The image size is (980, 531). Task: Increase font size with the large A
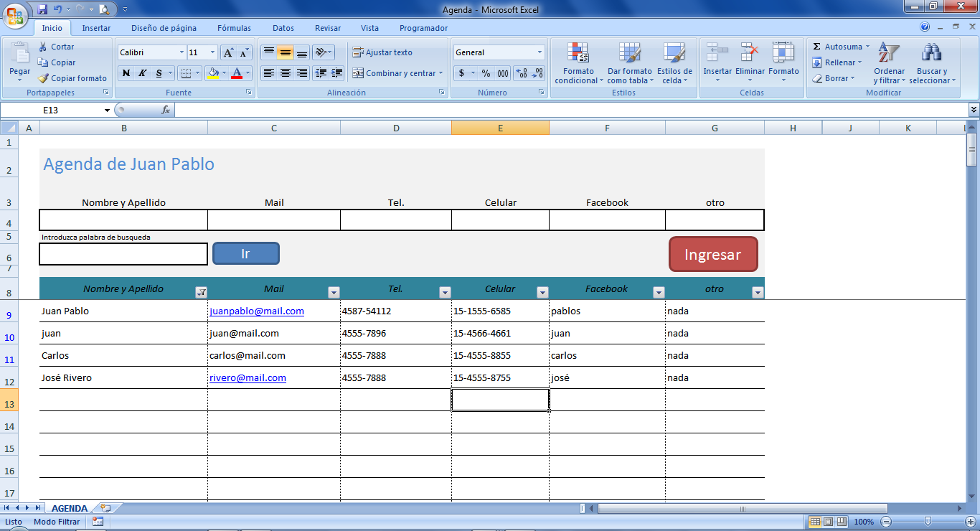pyautogui.click(x=228, y=52)
